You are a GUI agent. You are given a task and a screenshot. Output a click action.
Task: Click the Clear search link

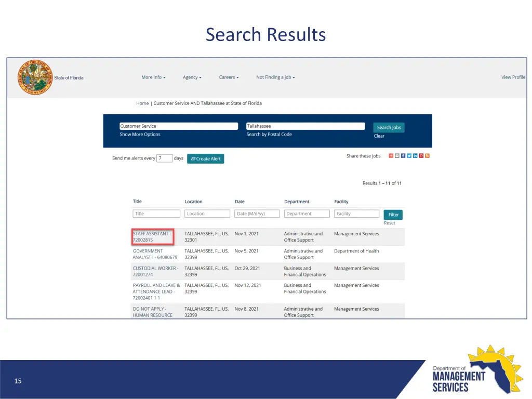pyautogui.click(x=379, y=136)
